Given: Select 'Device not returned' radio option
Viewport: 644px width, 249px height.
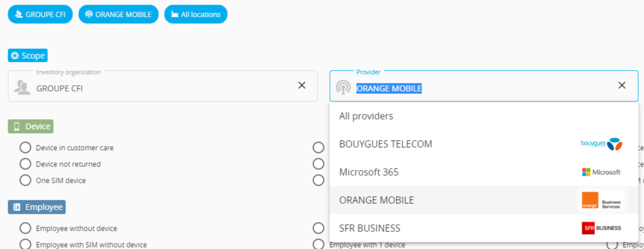Looking at the screenshot, I should (x=25, y=164).
